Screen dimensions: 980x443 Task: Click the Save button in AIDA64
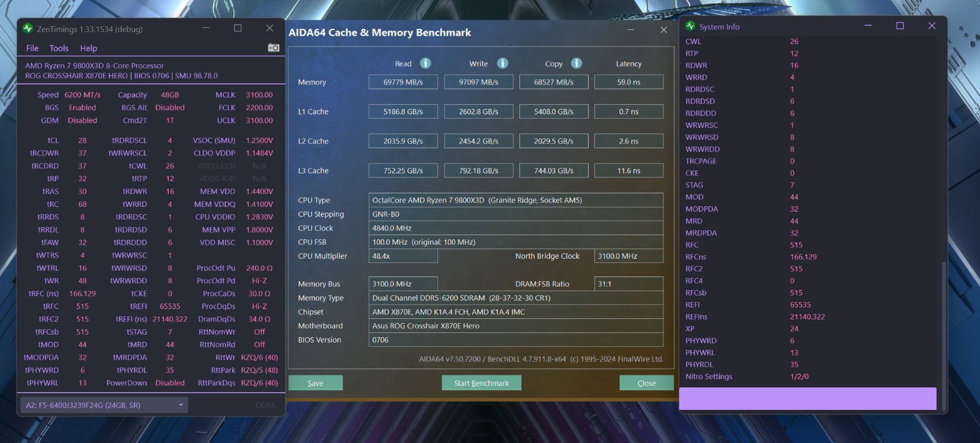pyautogui.click(x=315, y=383)
